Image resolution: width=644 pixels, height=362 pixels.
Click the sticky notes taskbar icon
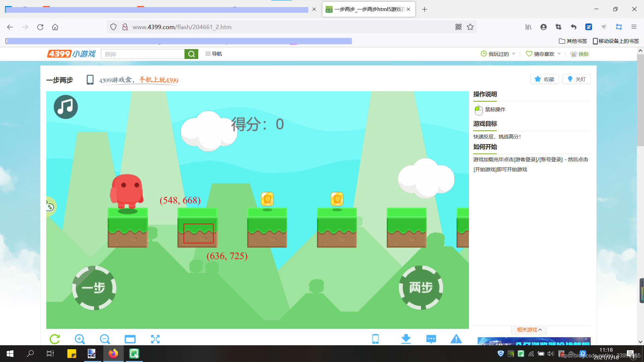72,354
